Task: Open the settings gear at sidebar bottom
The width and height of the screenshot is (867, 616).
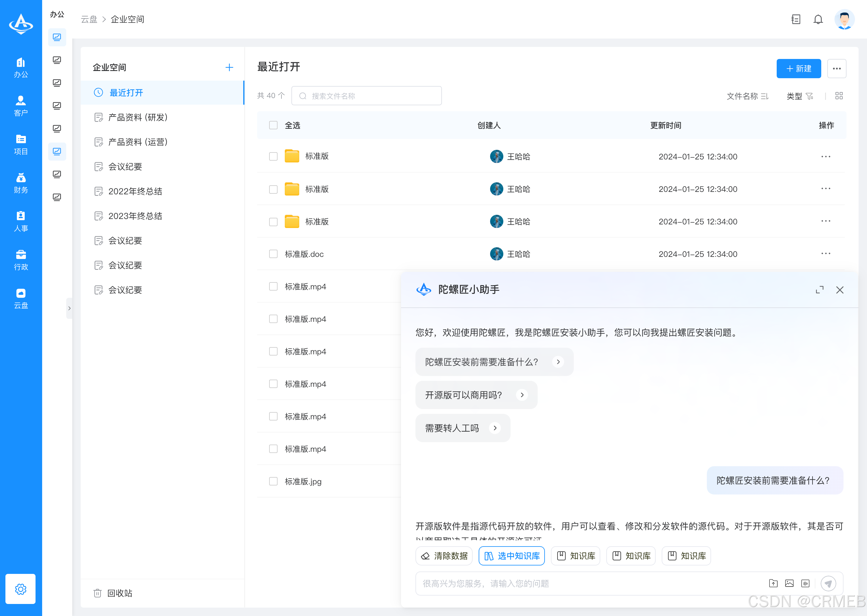Action: (20, 589)
